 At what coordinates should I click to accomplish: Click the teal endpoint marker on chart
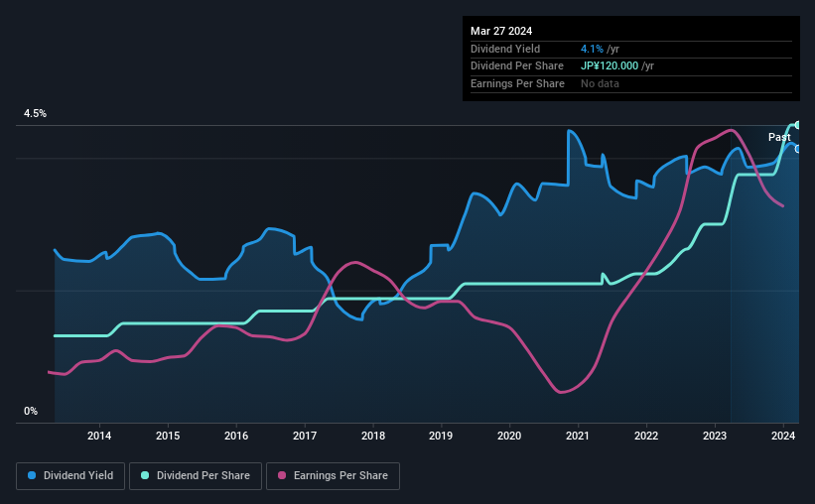tap(797, 125)
